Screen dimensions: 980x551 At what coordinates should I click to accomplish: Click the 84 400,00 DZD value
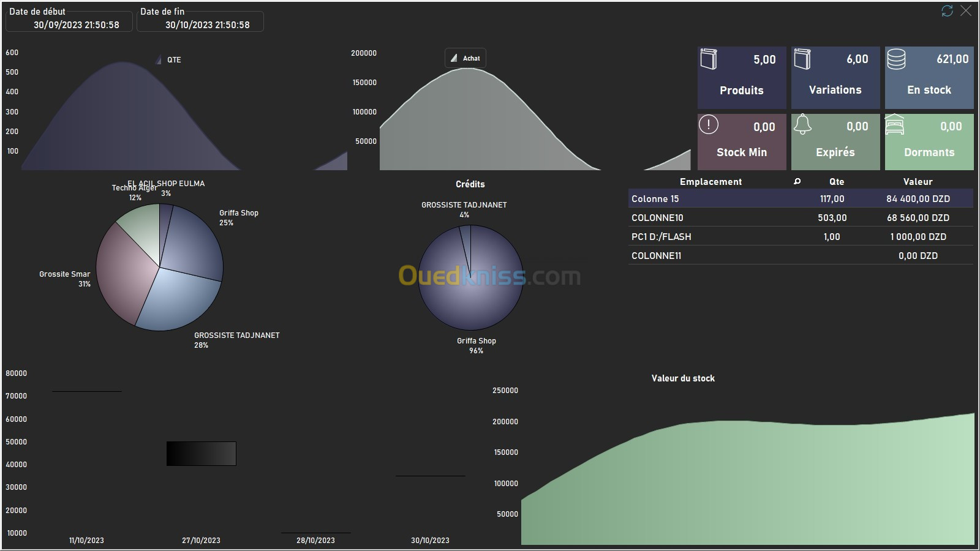pos(918,199)
